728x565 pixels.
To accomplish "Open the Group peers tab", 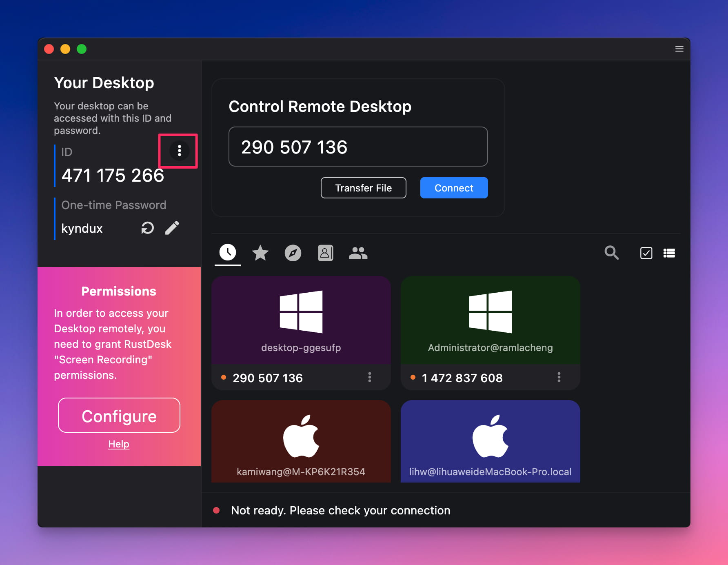I will 358,253.
